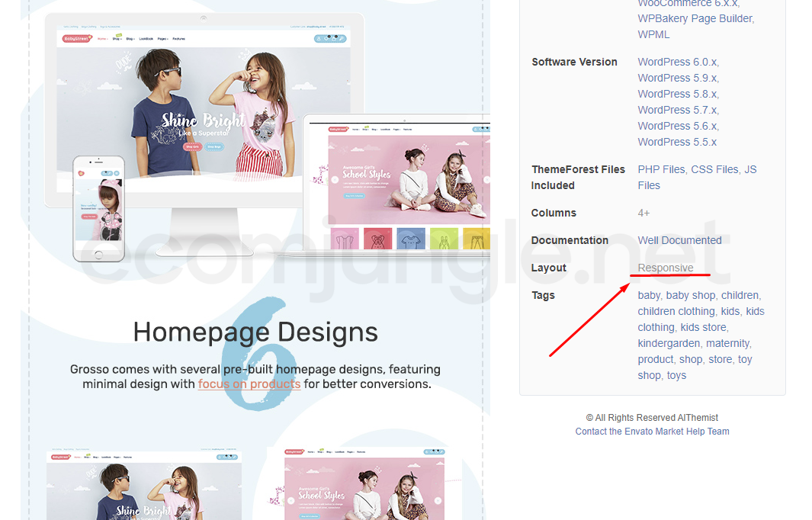Viewport: 812px width, 520px height.
Task: Follow the 'focus on products' link
Action: click(249, 384)
